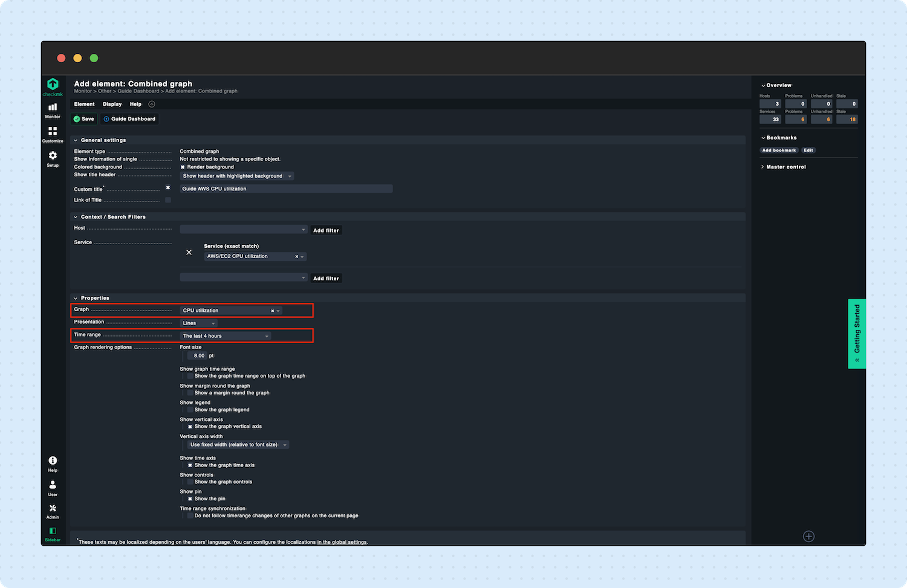This screenshot has width=907, height=588.
Task: Go to the Guide Dashboard button
Action: click(x=129, y=119)
